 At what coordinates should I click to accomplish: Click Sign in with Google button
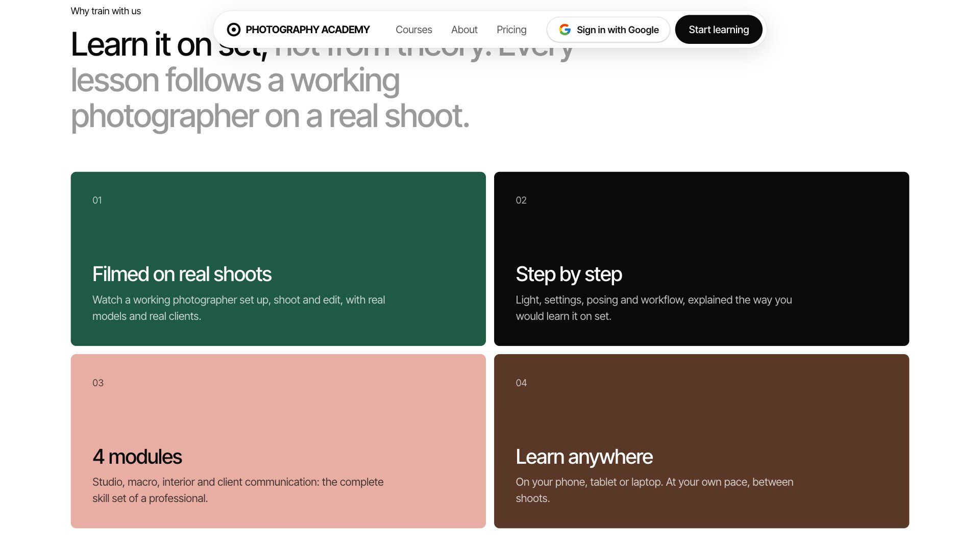pos(608,30)
